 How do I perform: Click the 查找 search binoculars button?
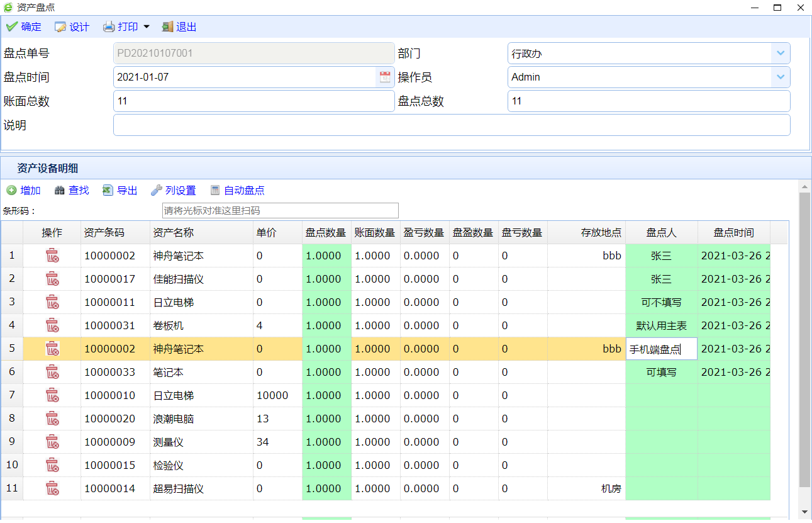point(72,191)
